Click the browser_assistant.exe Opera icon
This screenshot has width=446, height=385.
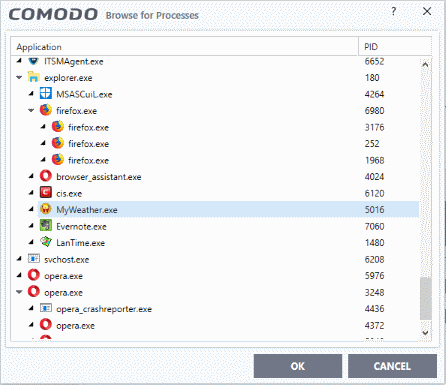pos(46,176)
